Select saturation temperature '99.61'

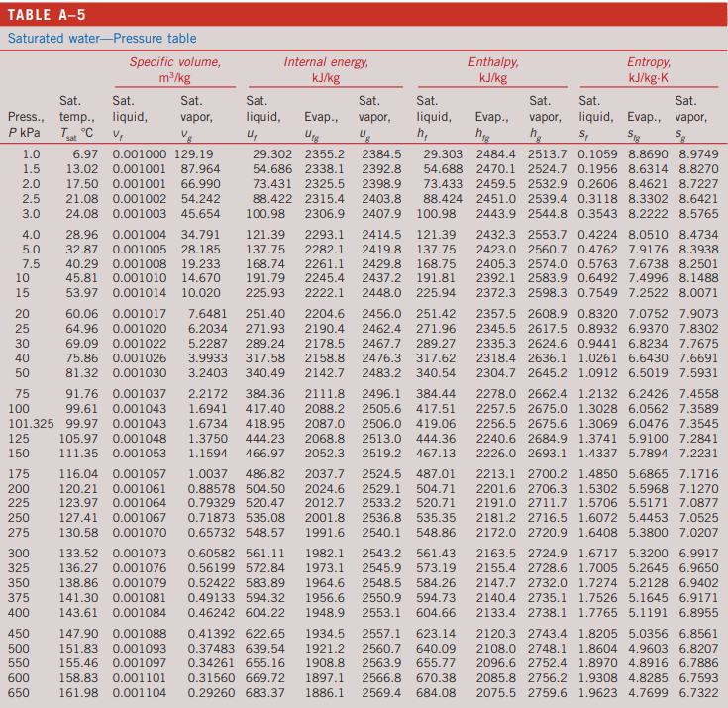[x=81, y=409]
